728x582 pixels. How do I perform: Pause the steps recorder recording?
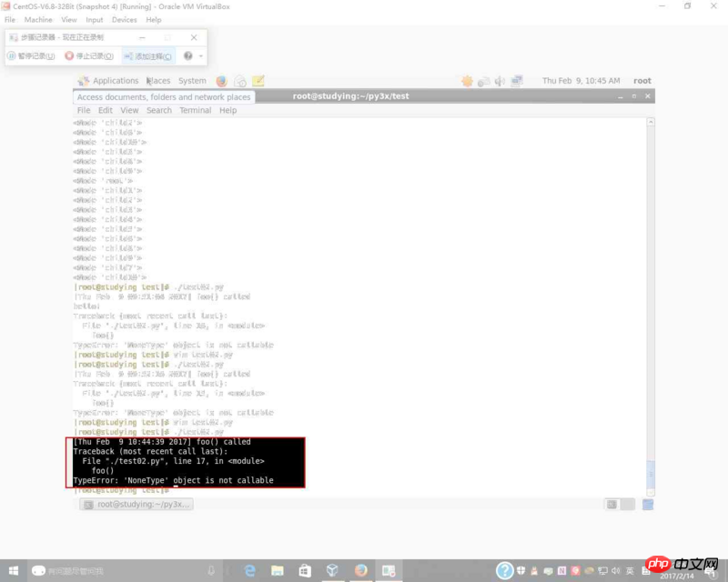[31, 55]
